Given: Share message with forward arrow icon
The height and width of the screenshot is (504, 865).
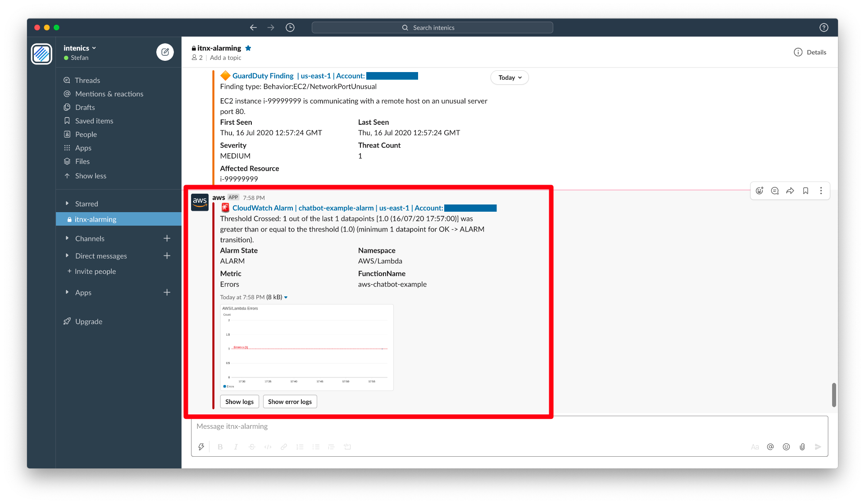Looking at the screenshot, I should point(790,191).
